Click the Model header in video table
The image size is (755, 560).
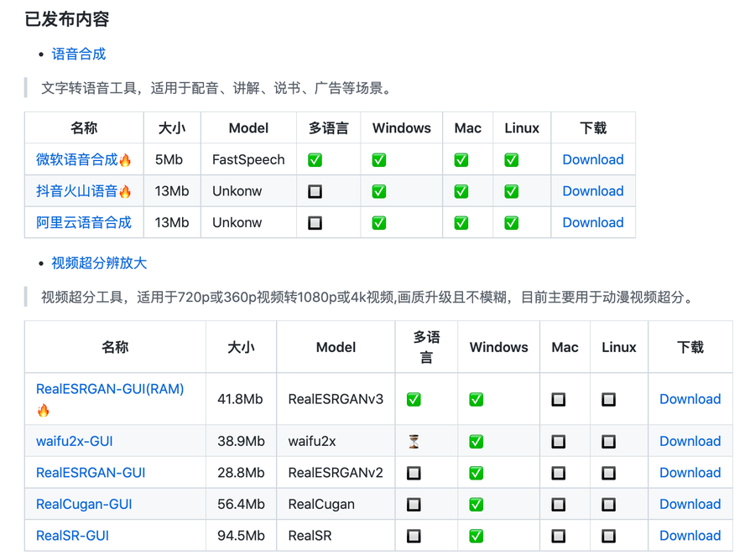click(x=336, y=347)
